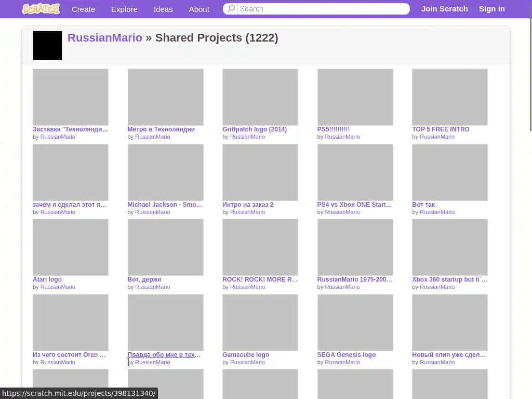Click the thumbnail above Xbox 360 startup but it`...
The width and height of the screenshot is (532, 399).
point(450,247)
